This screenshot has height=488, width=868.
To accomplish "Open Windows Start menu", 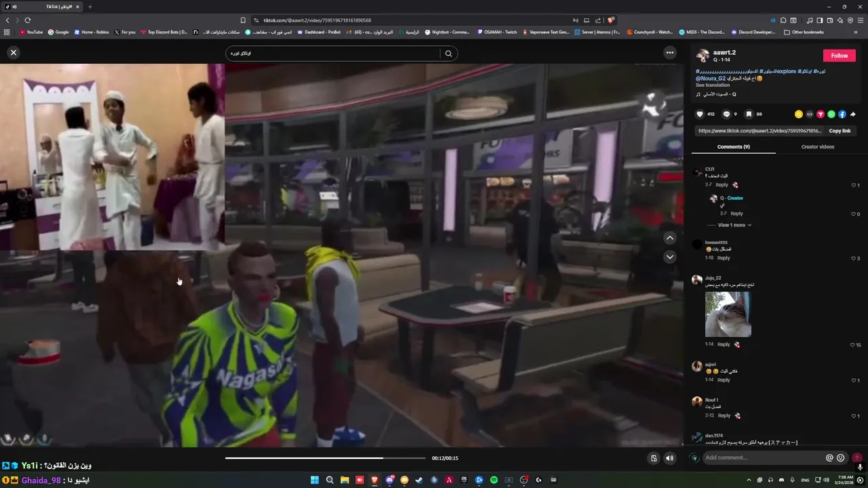I will 315,480.
